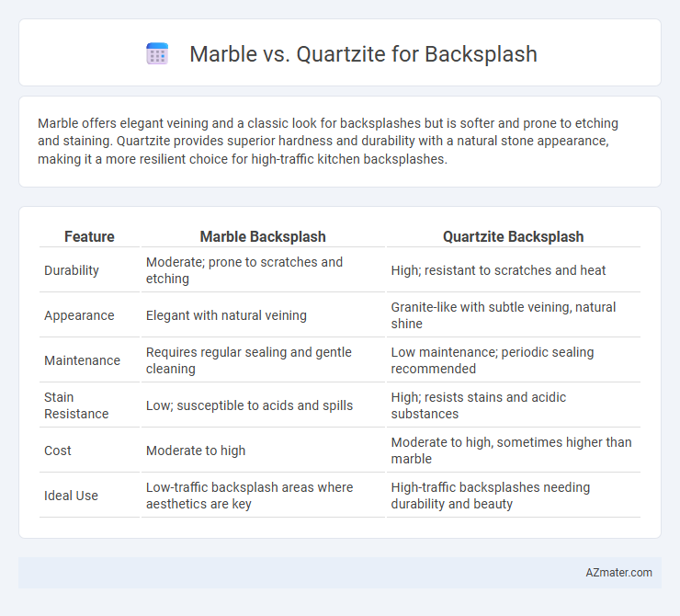This screenshot has width=680, height=616.
Task: Select the Feature column header
Action: tap(89, 236)
